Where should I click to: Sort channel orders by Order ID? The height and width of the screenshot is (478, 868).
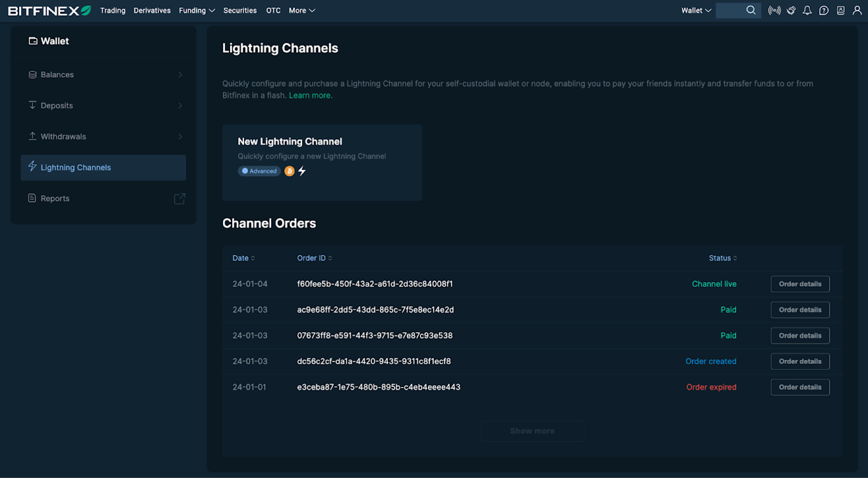point(315,258)
